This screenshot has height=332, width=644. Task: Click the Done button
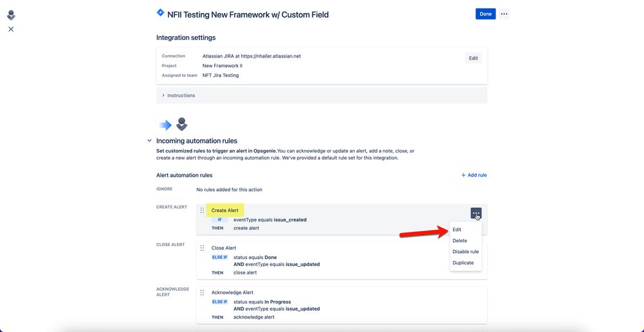(x=485, y=14)
